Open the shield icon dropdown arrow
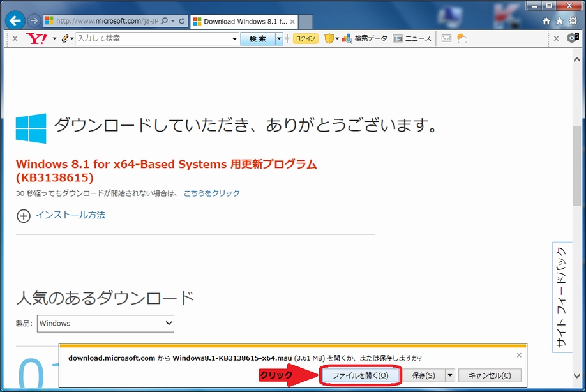This screenshot has height=392, width=586. pyautogui.click(x=336, y=38)
